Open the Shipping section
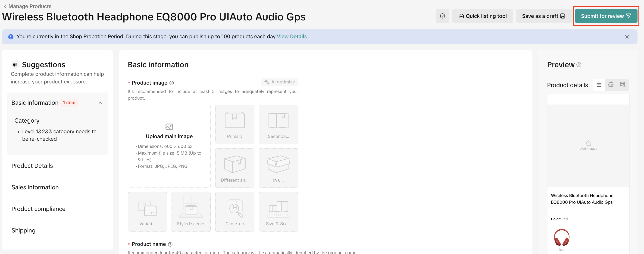Viewport: 644px width, 254px height. [23, 230]
